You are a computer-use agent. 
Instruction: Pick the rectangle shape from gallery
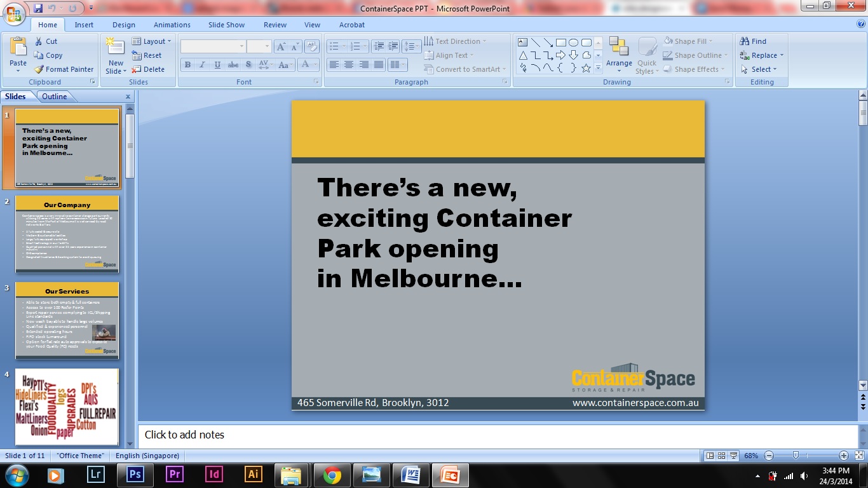(x=560, y=43)
